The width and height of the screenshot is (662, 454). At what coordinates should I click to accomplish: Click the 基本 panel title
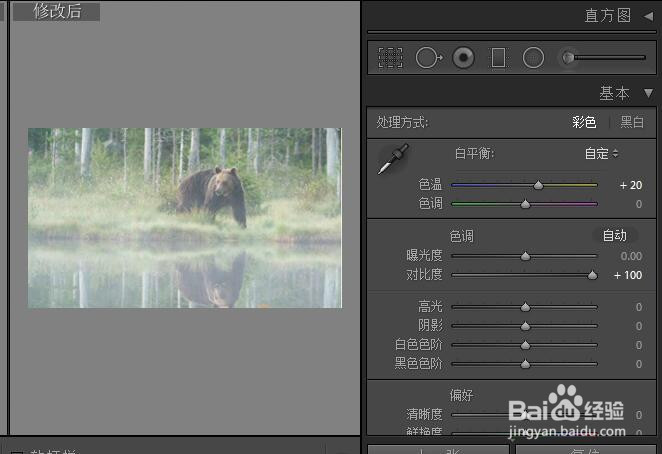point(614,93)
